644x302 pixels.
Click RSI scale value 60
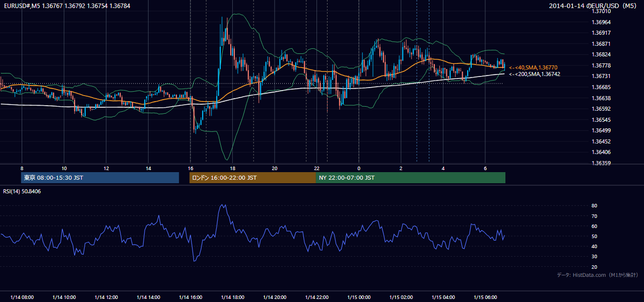[x=595, y=226]
